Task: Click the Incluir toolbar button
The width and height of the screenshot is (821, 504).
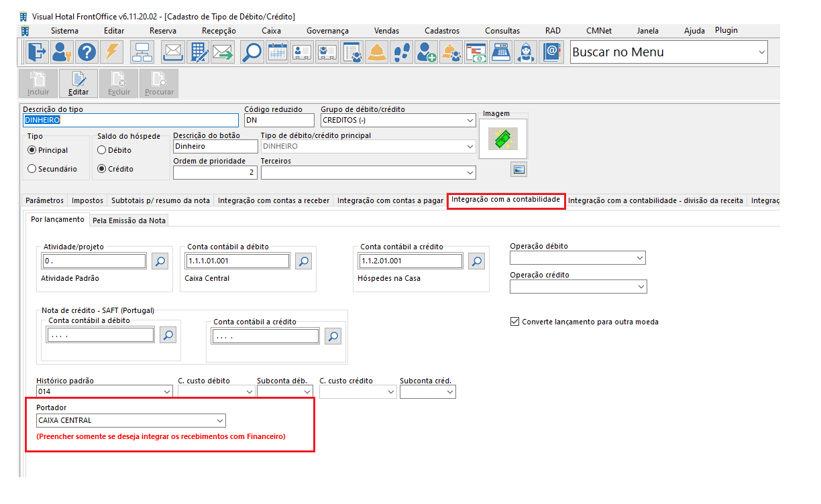Action: [38, 84]
